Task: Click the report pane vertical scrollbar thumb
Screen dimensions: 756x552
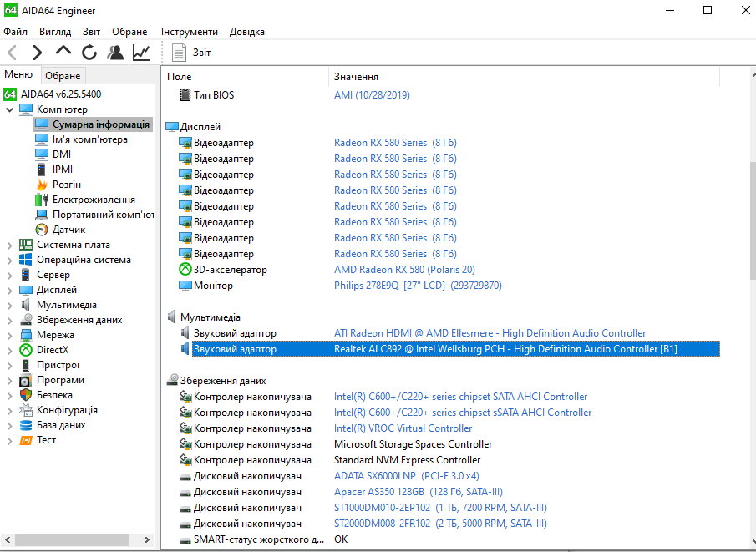Action: pyautogui.click(x=753, y=220)
